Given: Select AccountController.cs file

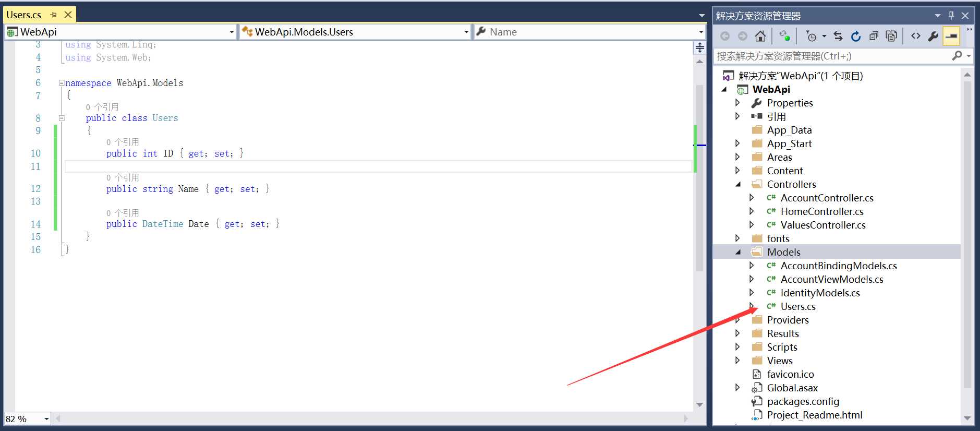Looking at the screenshot, I should [827, 198].
